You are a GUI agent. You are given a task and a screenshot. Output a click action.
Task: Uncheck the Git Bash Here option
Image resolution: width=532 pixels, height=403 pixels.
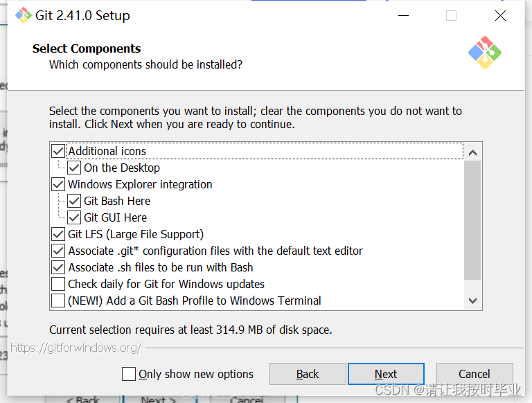[x=74, y=201]
